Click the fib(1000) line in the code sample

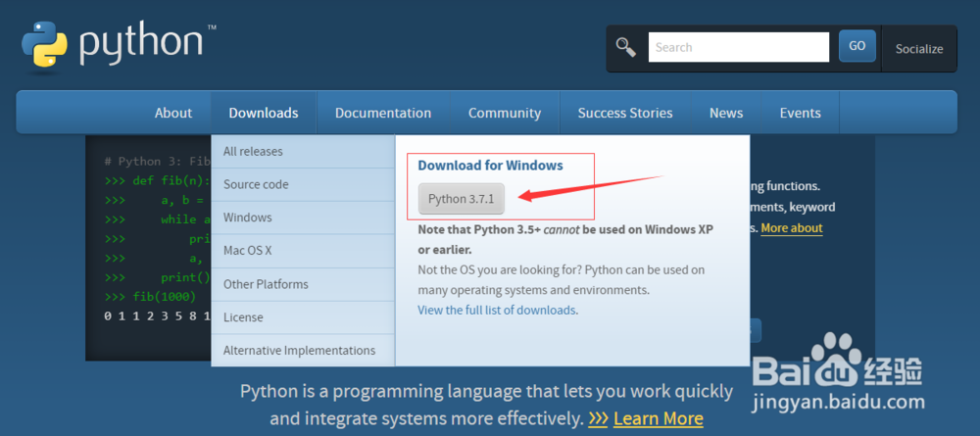pyautogui.click(x=150, y=296)
